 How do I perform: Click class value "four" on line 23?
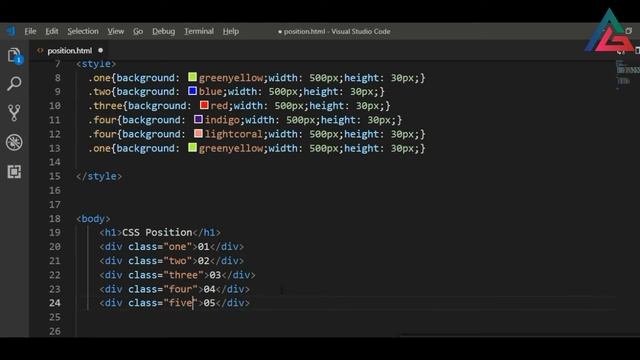point(180,289)
